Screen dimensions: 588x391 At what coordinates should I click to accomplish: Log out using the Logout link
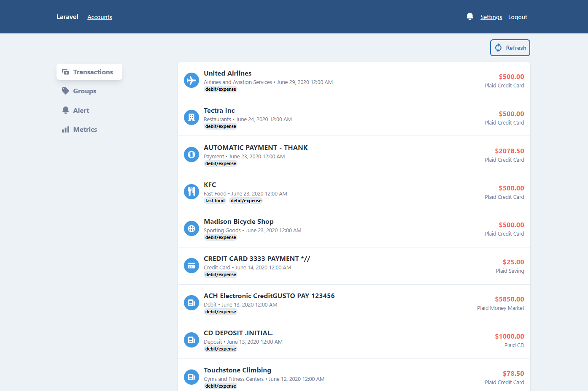coord(518,17)
